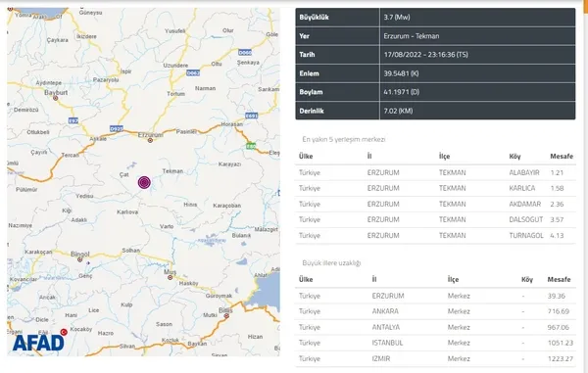Click the Mesafe header in big cities table

pos(559,279)
